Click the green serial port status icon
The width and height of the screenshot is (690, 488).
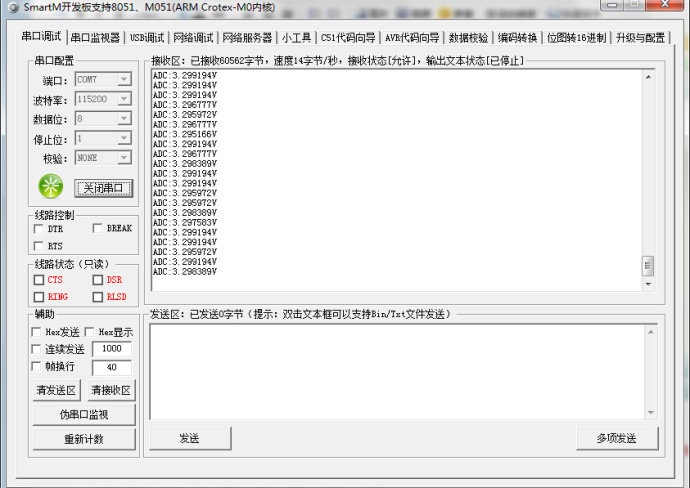click(50, 185)
